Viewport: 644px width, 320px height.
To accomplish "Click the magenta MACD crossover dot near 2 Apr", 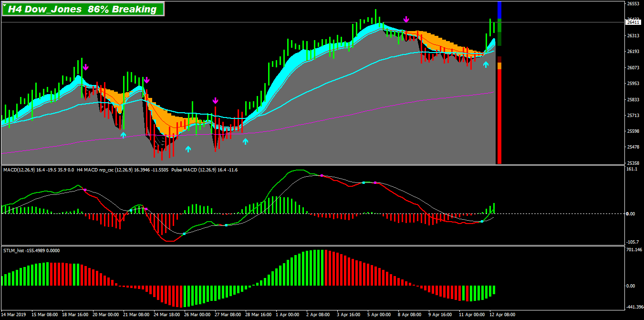I will pyautogui.click(x=322, y=176).
